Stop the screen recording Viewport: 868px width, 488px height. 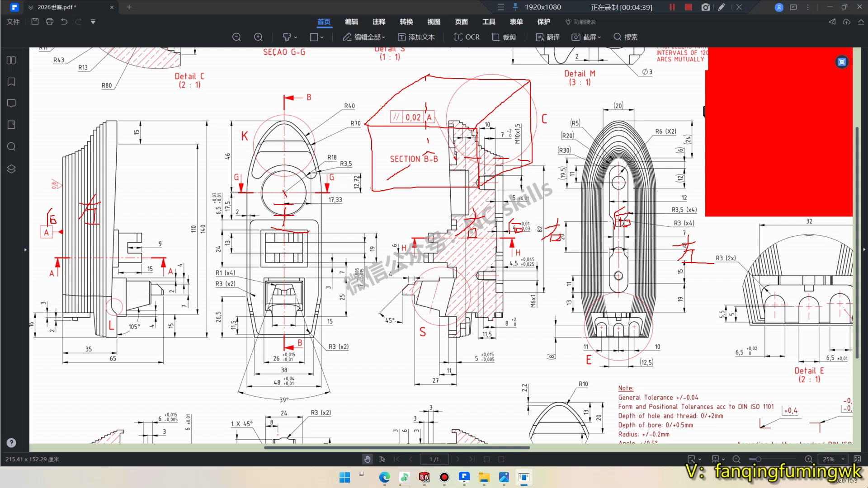(x=688, y=7)
